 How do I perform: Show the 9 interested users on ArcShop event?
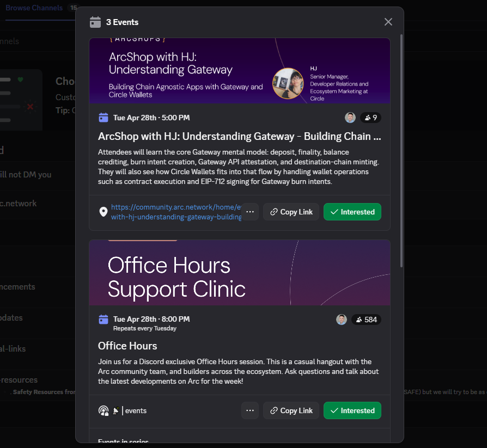(x=370, y=118)
